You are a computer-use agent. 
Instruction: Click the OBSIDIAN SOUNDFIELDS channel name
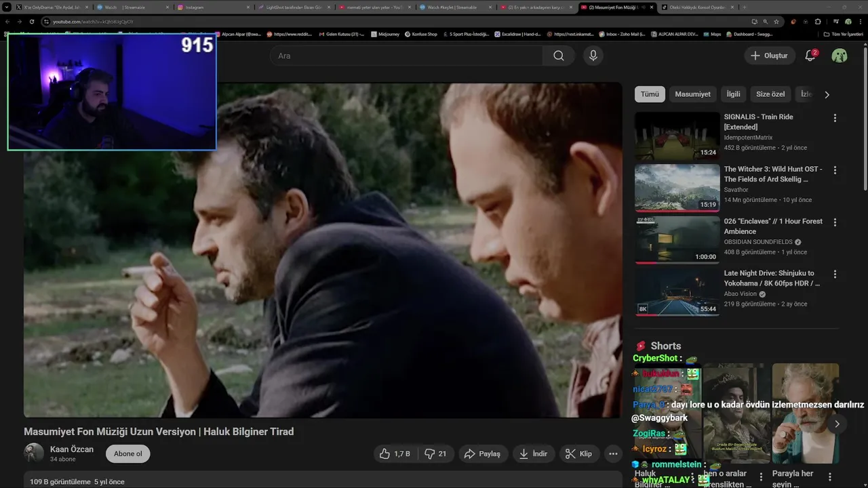[759, 242]
